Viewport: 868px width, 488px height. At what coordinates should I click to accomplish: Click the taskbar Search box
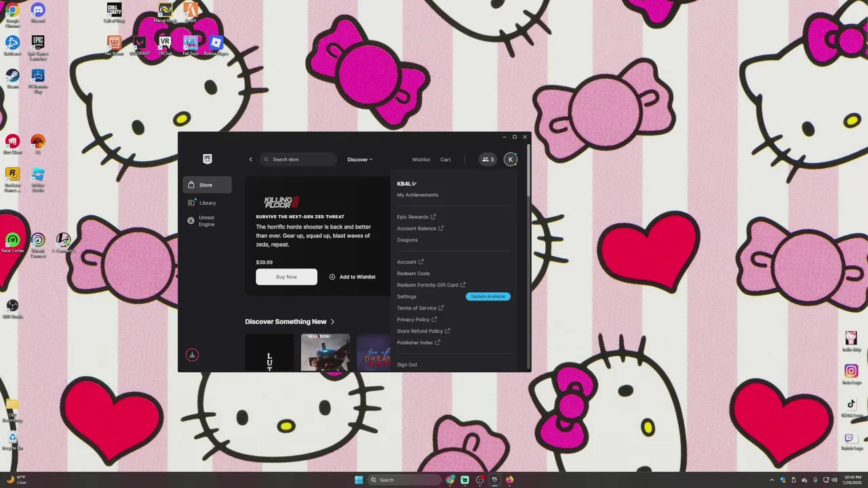(x=404, y=480)
